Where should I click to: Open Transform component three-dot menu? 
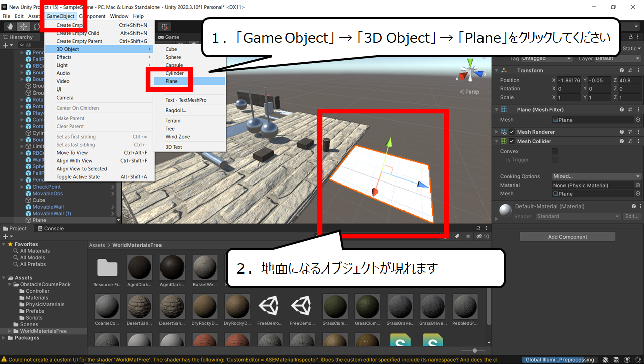(x=638, y=71)
